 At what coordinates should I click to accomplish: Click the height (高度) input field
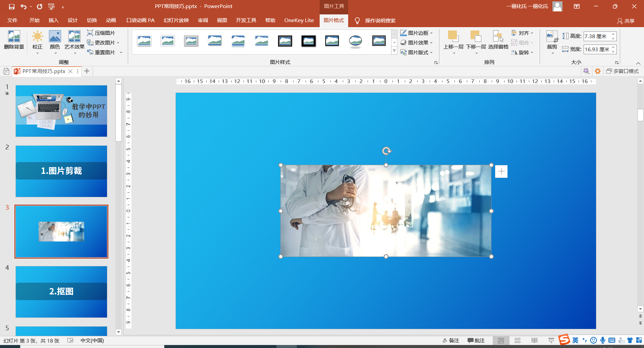597,36
